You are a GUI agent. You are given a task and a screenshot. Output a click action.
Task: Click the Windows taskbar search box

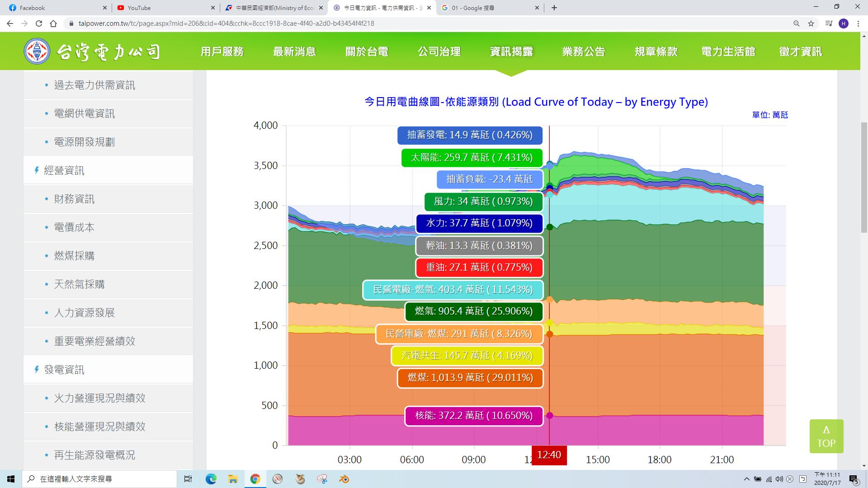pos(99,479)
